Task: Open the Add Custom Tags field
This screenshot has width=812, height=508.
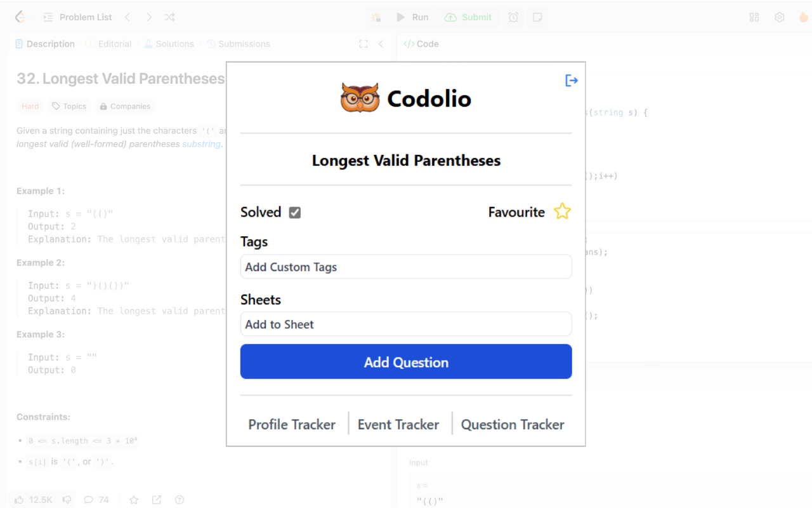Action: coord(406,267)
